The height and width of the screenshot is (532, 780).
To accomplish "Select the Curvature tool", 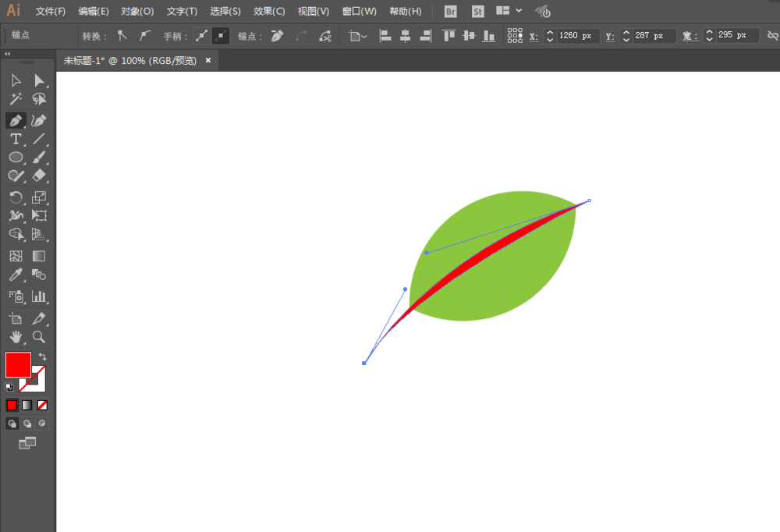I will pyautogui.click(x=39, y=120).
